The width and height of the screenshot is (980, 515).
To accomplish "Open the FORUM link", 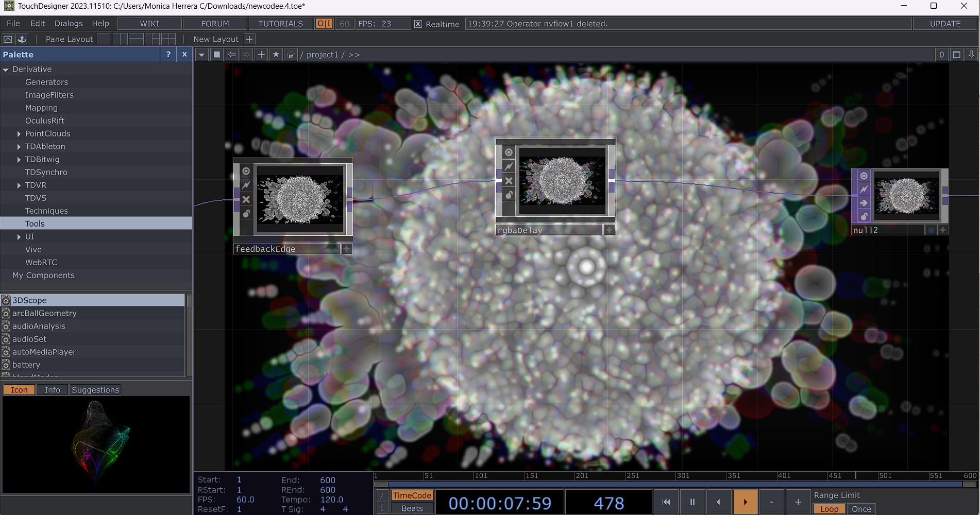I will point(215,24).
